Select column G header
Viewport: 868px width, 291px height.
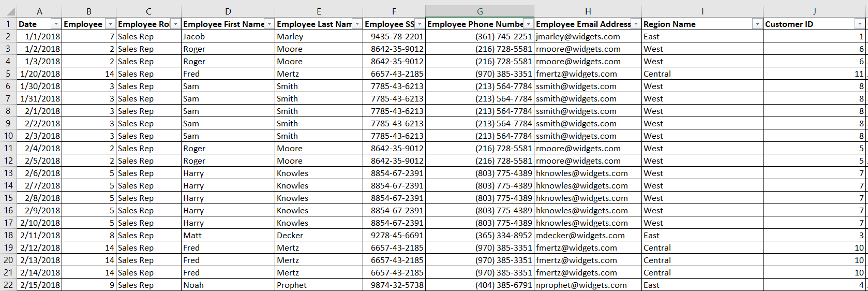[480, 11]
